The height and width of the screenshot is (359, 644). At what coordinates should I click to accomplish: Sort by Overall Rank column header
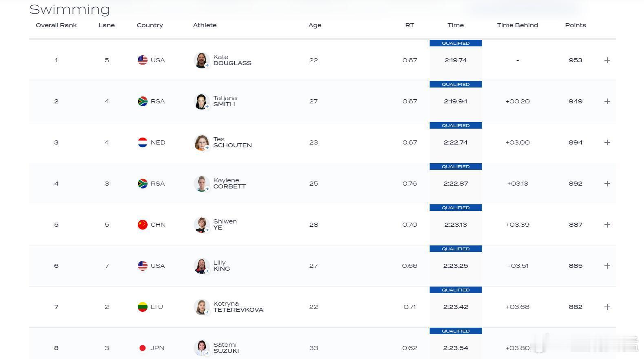[x=56, y=25]
